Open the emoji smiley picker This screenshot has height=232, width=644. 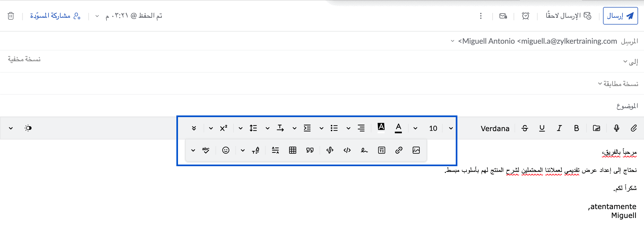tap(226, 150)
